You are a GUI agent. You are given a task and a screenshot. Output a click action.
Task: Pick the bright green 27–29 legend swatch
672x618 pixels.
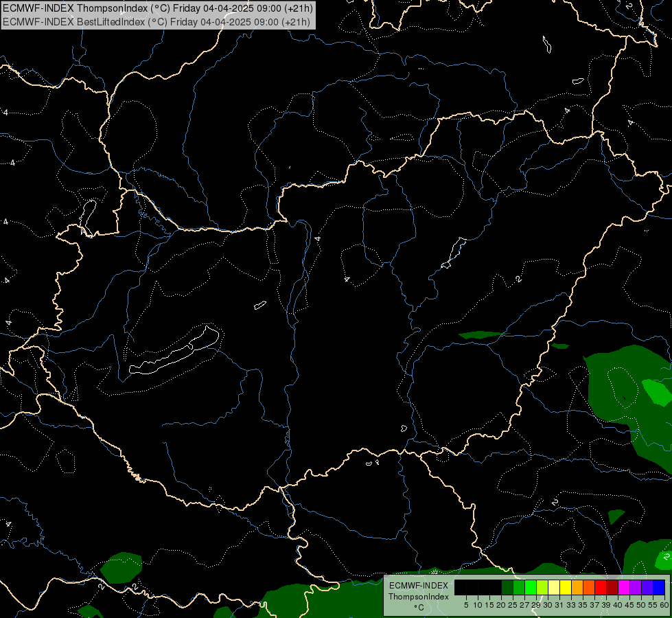[531, 587]
